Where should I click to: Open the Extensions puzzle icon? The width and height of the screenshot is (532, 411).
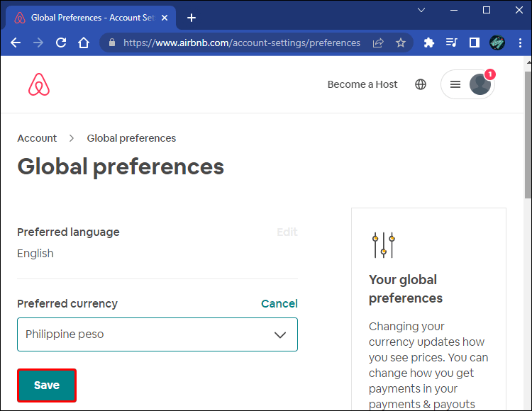(x=428, y=43)
